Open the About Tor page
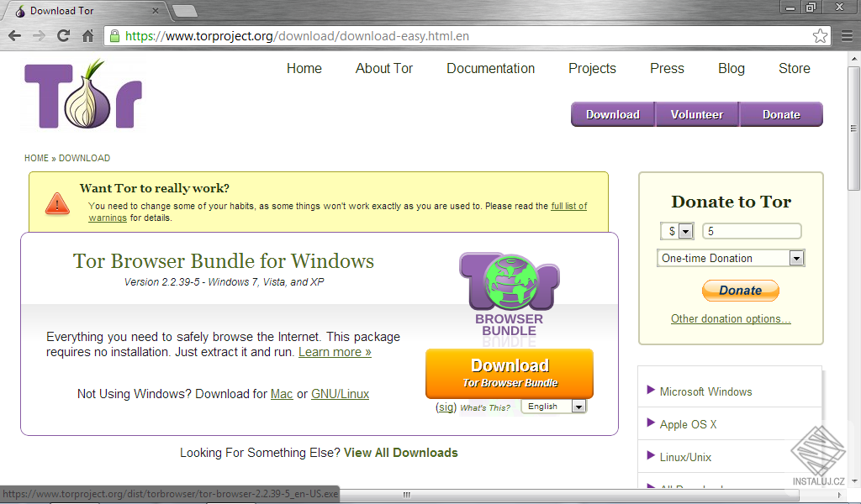The width and height of the screenshot is (861, 504). (383, 69)
